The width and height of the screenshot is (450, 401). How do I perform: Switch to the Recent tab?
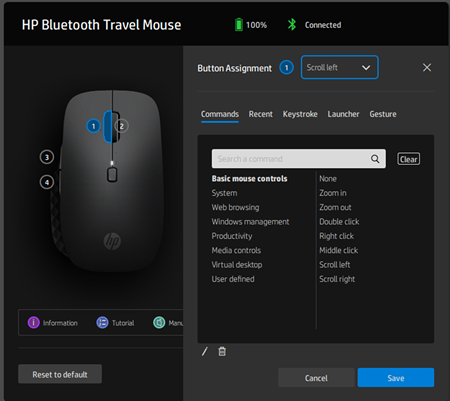point(261,114)
